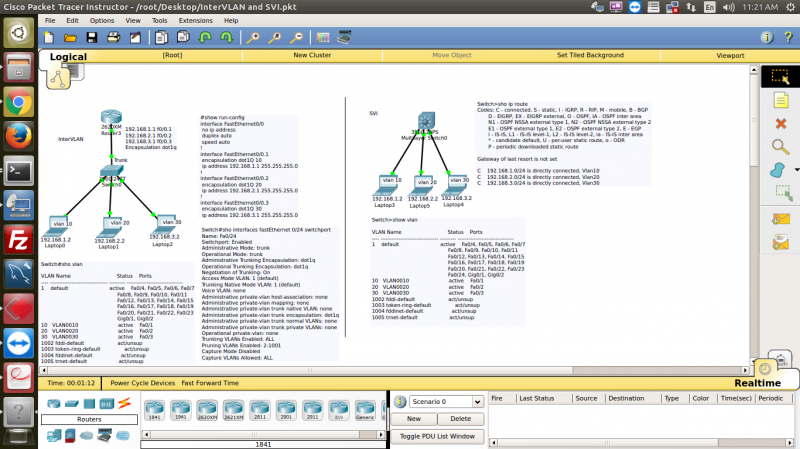This screenshot has width=800, height=449.
Task: Switch to the Realtime mode tab
Action: pyautogui.click(x=758, y=383)
